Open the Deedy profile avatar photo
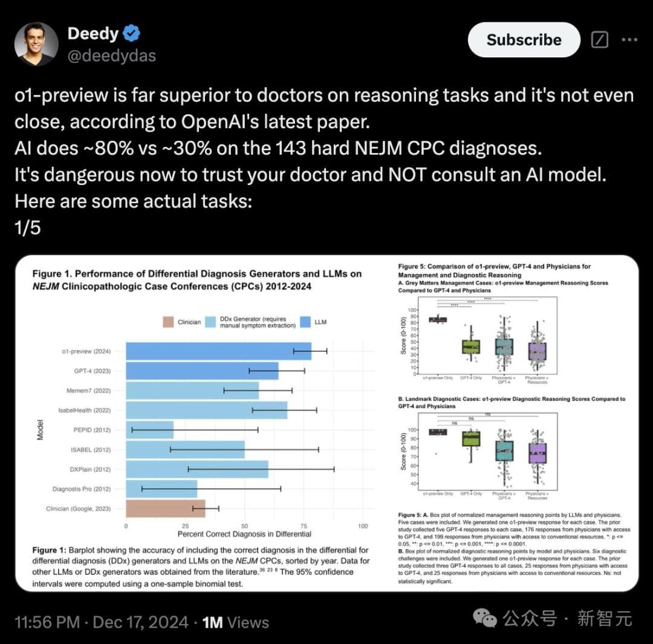653x644 pixels. pos(37,44)
